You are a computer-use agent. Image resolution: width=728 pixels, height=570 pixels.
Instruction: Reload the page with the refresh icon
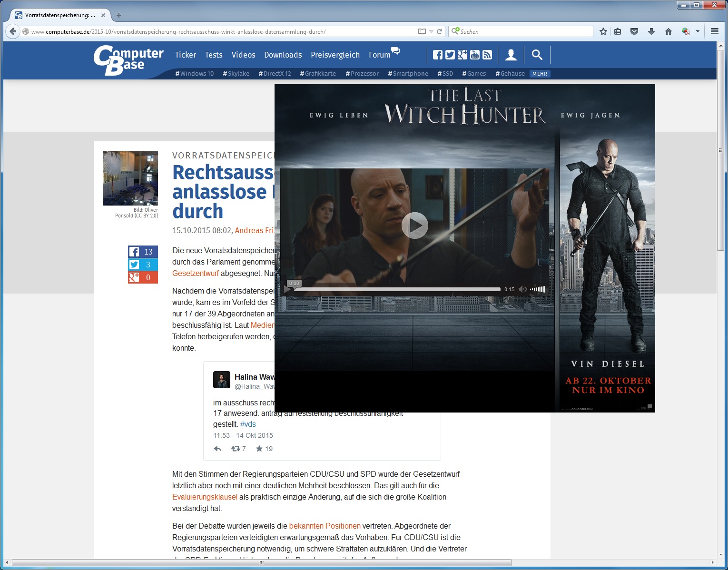click(440, 31)
